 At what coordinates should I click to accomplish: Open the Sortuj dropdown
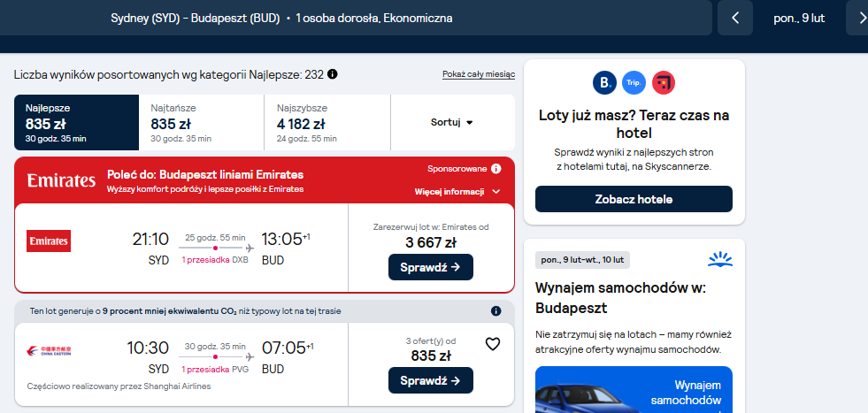coord(452,122)
